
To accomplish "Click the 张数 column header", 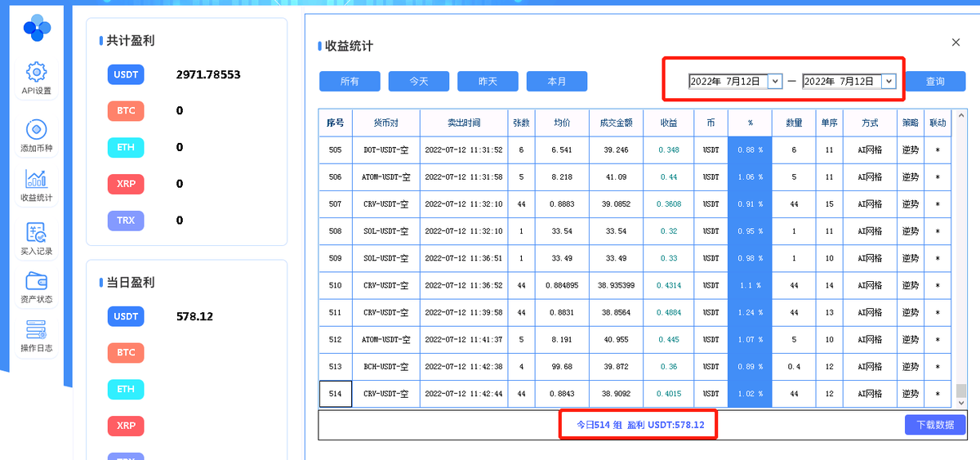I will coord(521,123).
